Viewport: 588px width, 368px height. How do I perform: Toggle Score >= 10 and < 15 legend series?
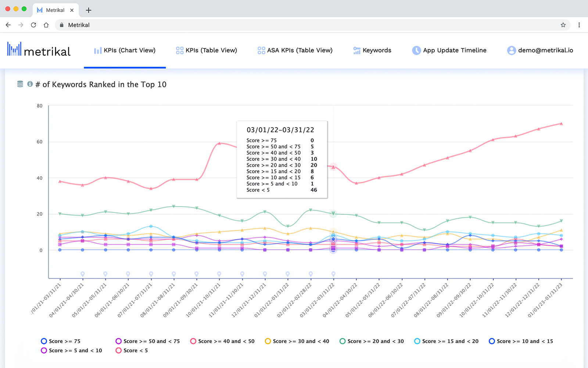(x=521, y=341)
